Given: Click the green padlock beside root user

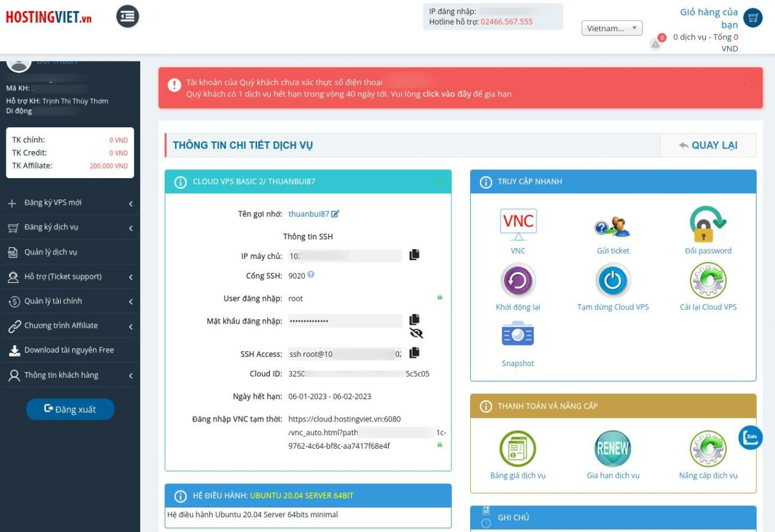Looking at the screenshot, I should pos(440,297).
